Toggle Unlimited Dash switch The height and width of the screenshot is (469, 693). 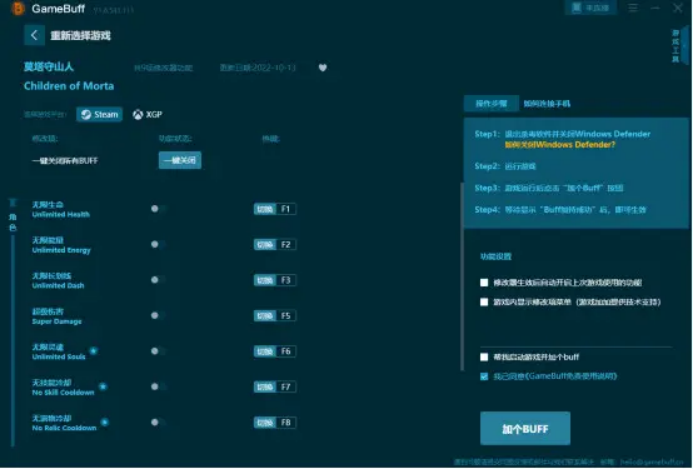pyautogui.click(x=158, y=280)
